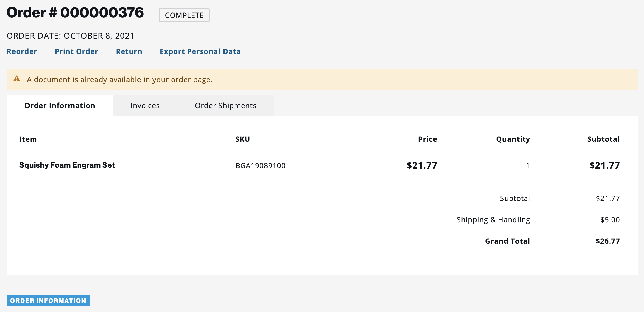Viewport: 644px width, 312px height.
Task: Click the Reorder link
Action: pos(22,51)
